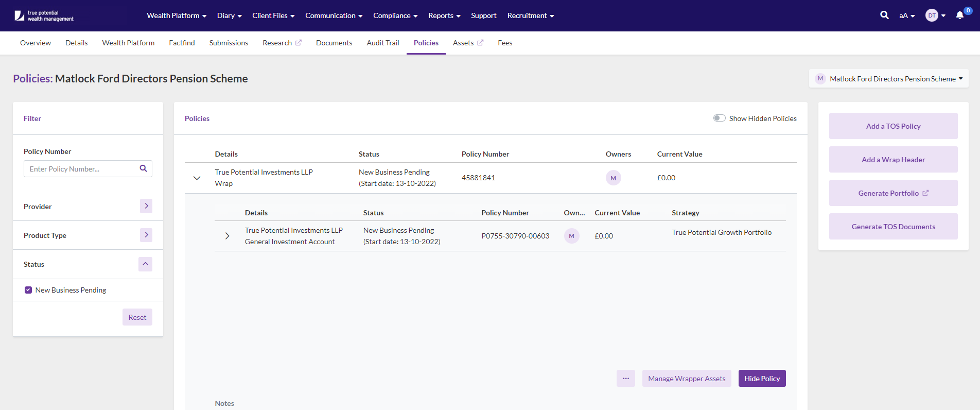This screenshot has width=980, height=410.
Task: Switch to the Audit Trail tab
Action: tap(383, 43)
